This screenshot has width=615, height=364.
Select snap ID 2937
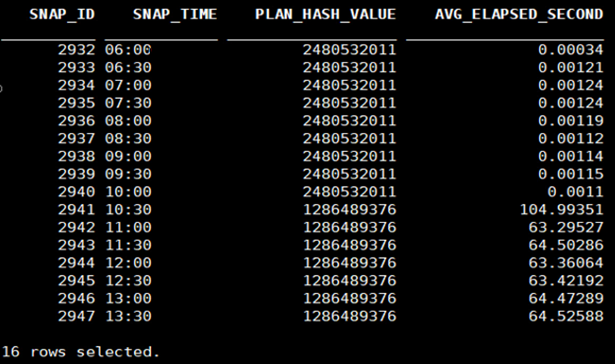click(x=77, y=139)
